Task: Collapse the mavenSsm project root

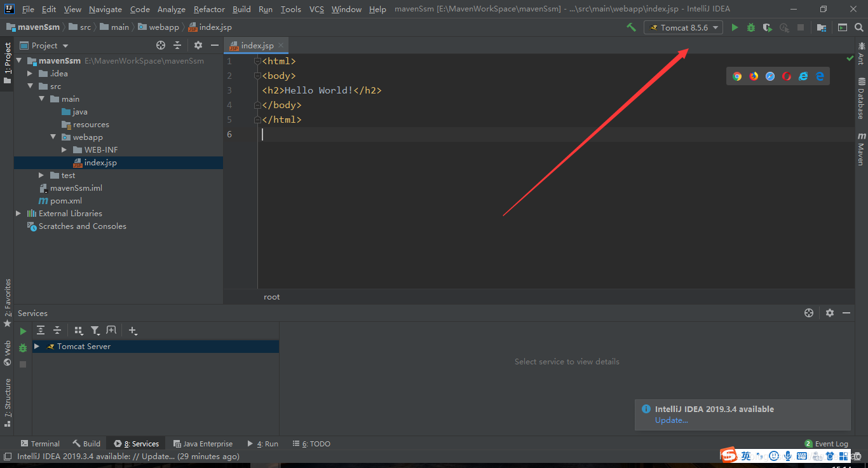Action: (x=19, y=61)
